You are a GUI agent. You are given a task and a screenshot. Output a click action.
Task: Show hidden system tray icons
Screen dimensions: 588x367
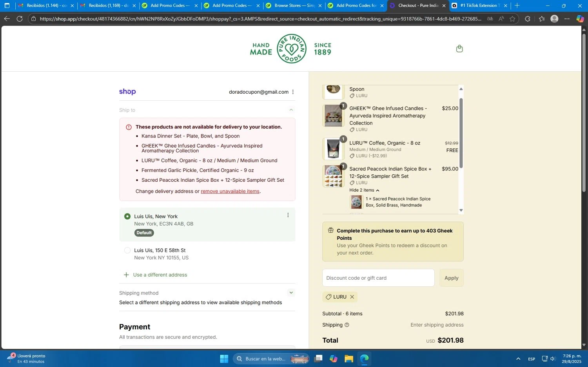point(518,359)
